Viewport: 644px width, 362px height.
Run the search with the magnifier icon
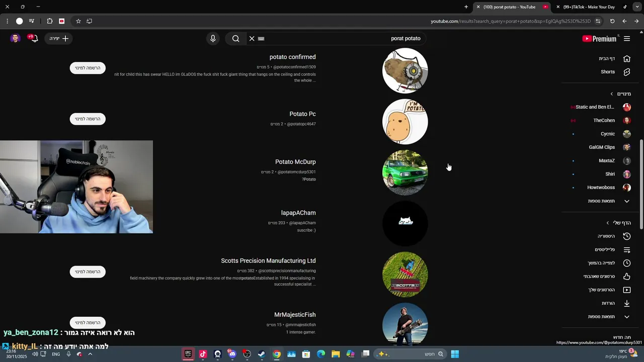click(x=235, y=38)
